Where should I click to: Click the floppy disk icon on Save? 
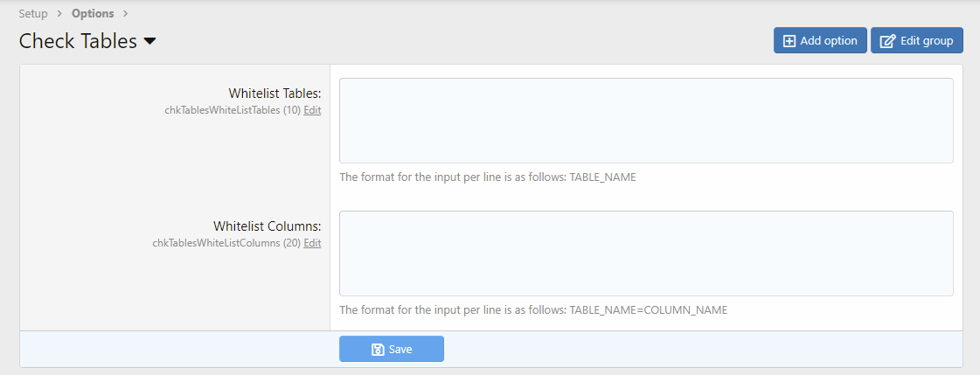[378, 349]
